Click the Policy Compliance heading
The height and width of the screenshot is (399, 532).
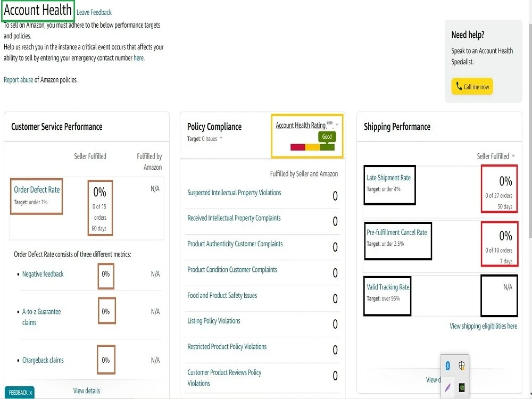pos(214,127)
